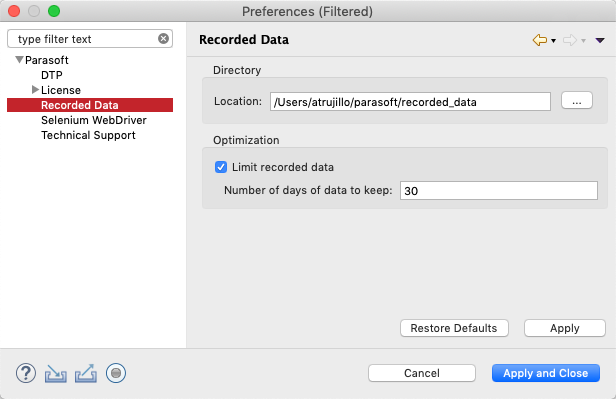Screen dimensions: 616x399
Task: Click the Export preferences icon
Action: [x=86, y=373]
